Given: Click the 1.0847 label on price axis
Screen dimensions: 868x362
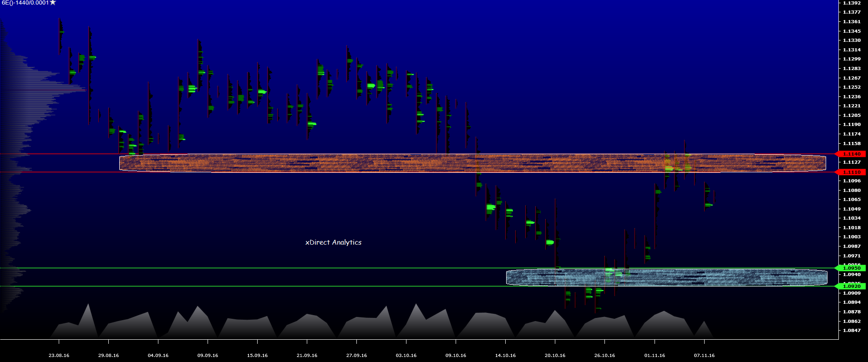Looking at the screenshot, I should point(852,331).
